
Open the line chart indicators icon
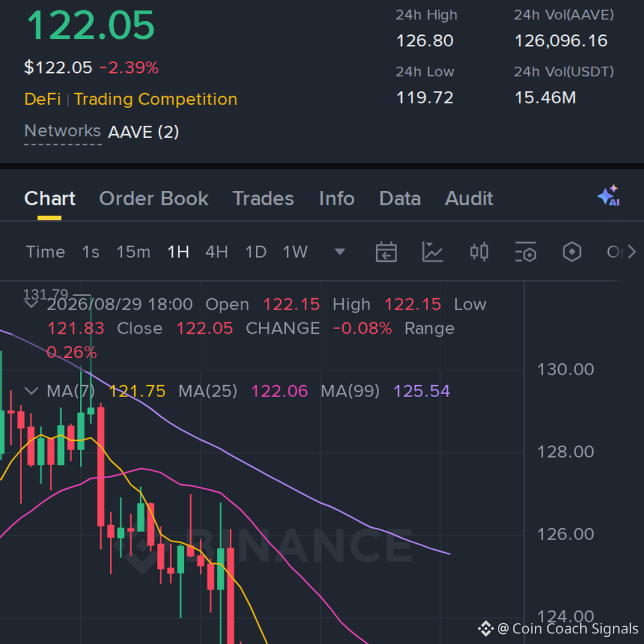(432, 252)
